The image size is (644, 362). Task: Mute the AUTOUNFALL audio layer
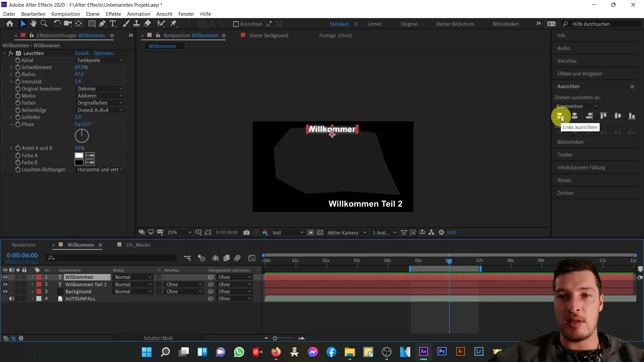11,299
